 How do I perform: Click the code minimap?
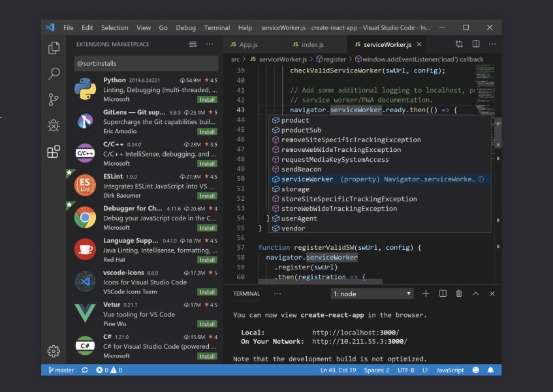(x=484, y=89)
